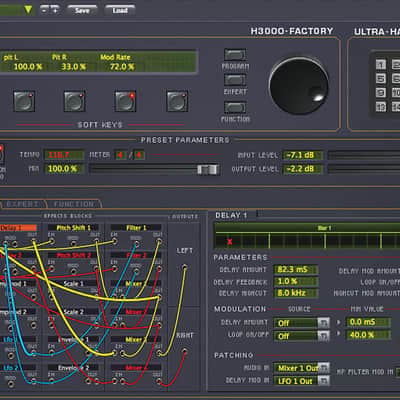Toggle the EXPERT mode button

tap(235, 80)
